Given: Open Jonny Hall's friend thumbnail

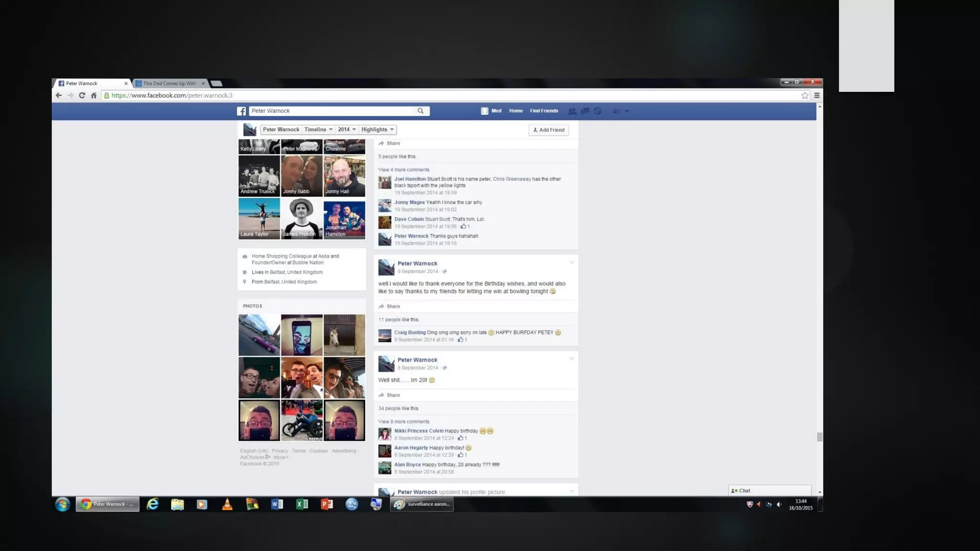Looking at the screenshot, I should click(344, 176).
